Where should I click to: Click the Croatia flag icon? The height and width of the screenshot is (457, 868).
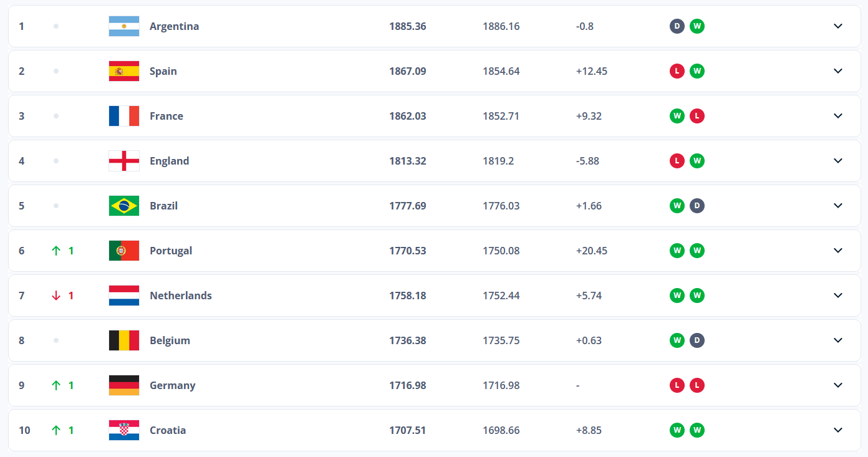click(x=124, y=430)
